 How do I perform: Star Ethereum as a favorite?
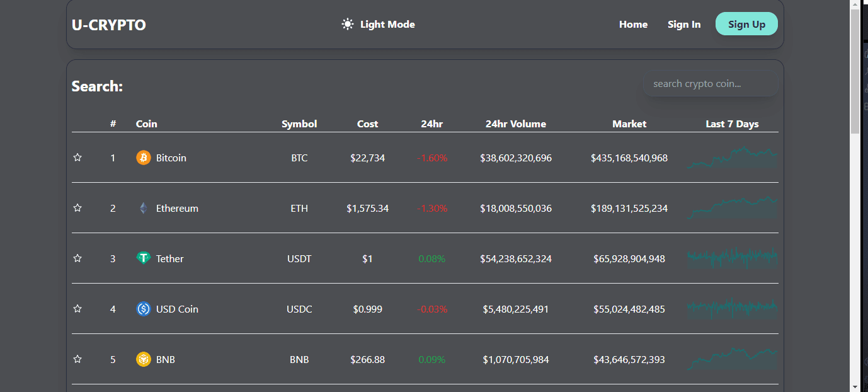pos(77,208)
